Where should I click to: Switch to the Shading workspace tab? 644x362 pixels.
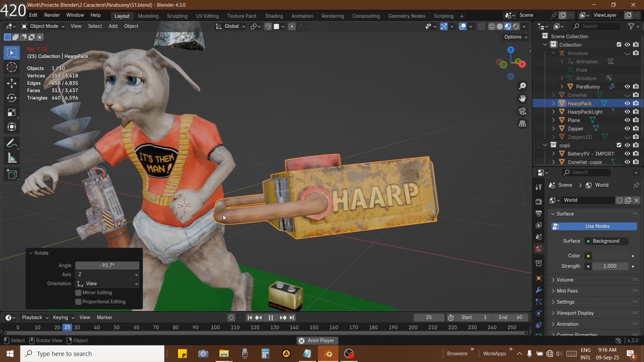tap(274, 16)
